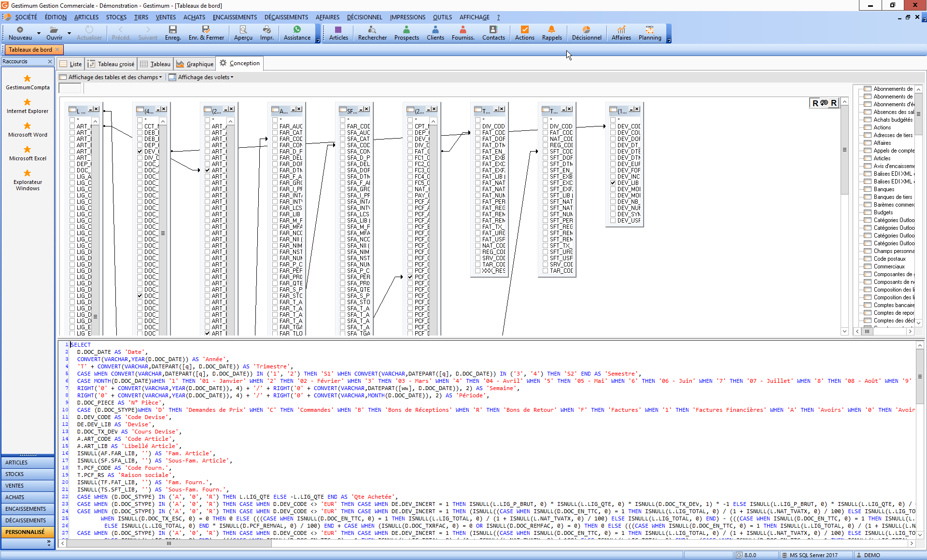927x560 pixels.
Task: Launch Microsoft Word shortcut star
Action: click(x=28, y=126)
